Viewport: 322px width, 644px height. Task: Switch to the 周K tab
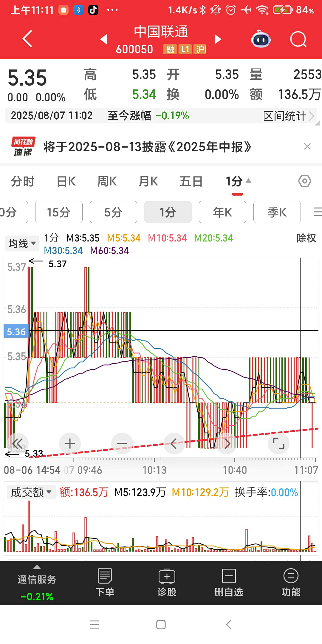pyautogui.click(x=107, y=181)
